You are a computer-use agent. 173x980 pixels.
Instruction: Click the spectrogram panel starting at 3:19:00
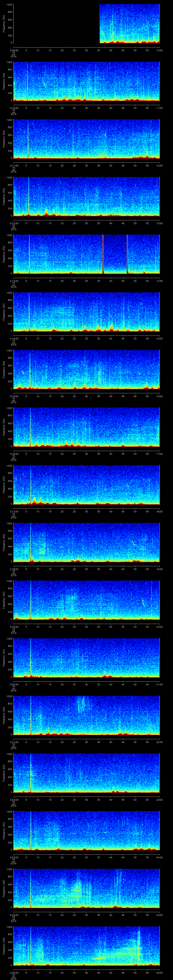87,600
